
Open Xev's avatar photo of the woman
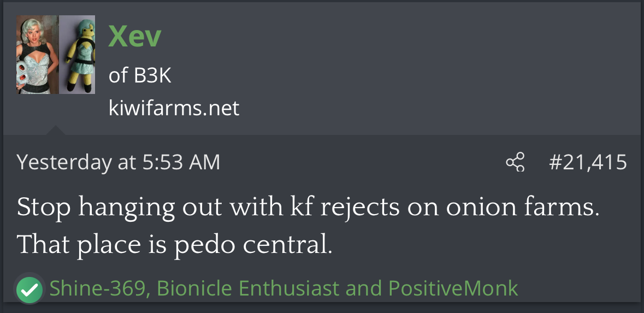tap(37, 55)
